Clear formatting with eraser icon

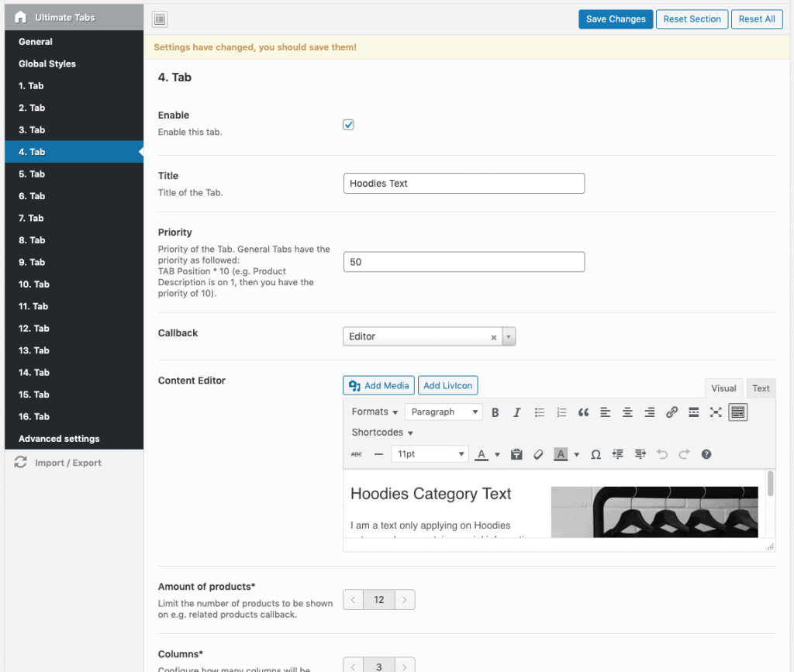coord(538,454)
